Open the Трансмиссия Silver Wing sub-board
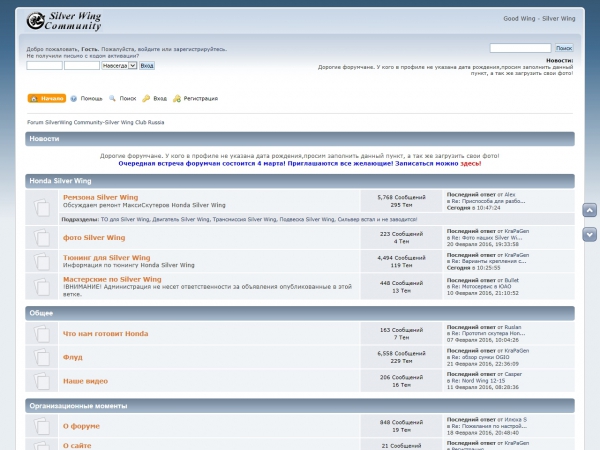Viewport: 600px width, 450px height. (245, 220)
